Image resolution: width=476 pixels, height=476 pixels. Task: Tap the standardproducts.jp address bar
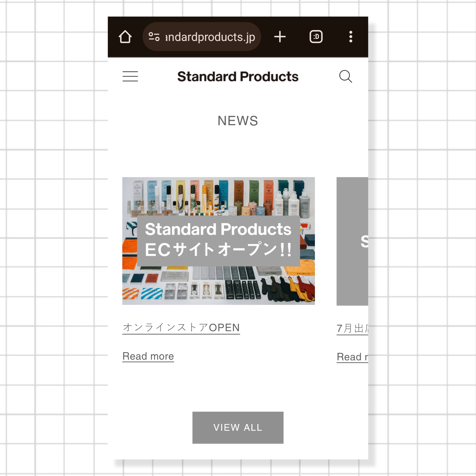coord(202,37)
